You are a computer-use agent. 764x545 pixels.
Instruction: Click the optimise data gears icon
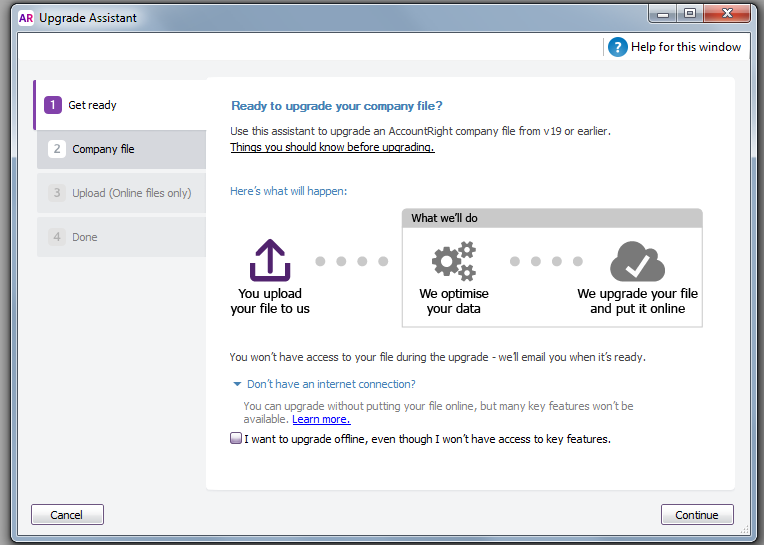(x=452, y=262)
